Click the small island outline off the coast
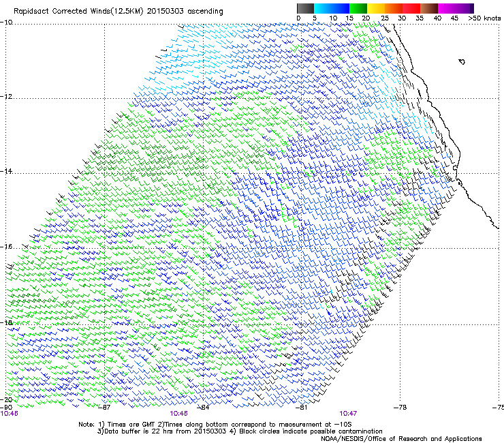Viewport: 504px width, 443px height. (x=462, y=61)
